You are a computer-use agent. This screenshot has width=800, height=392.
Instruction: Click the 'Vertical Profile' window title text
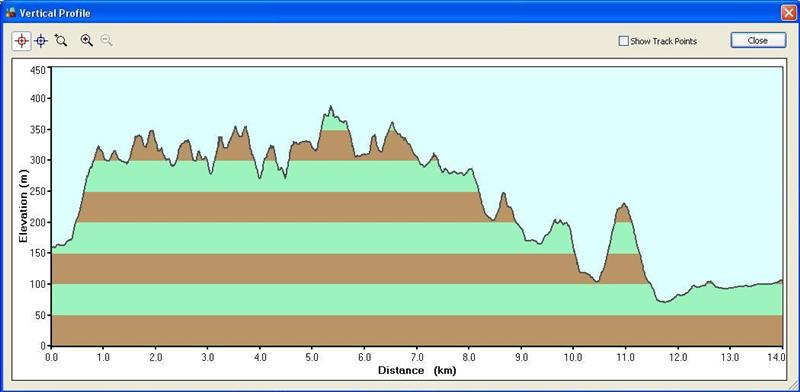coord(55,13)
